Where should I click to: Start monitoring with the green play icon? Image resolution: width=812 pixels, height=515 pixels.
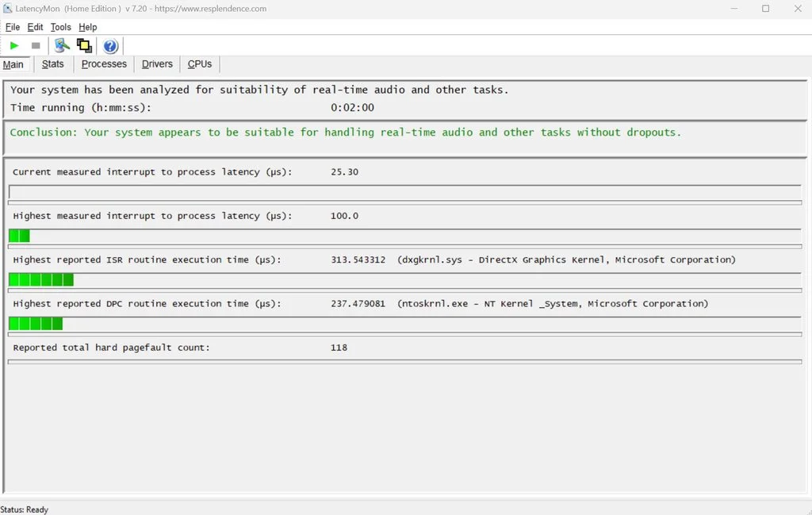14,46
